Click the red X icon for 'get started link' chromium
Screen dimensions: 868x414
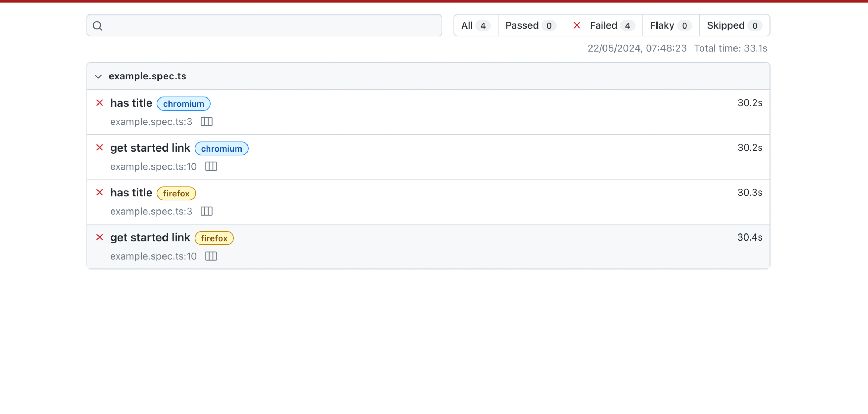(x=100, y=147)
